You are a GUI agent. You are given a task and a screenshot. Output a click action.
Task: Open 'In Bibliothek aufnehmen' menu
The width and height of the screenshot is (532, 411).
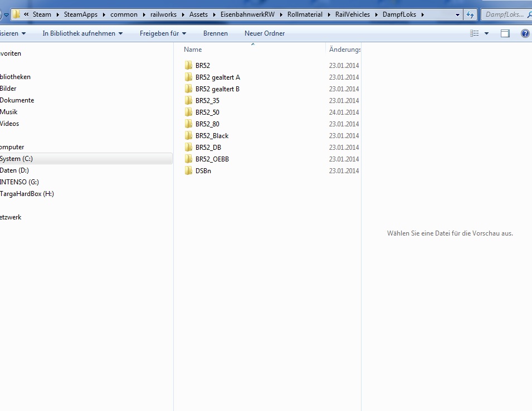pyautogui.click(x=82, y=33)
